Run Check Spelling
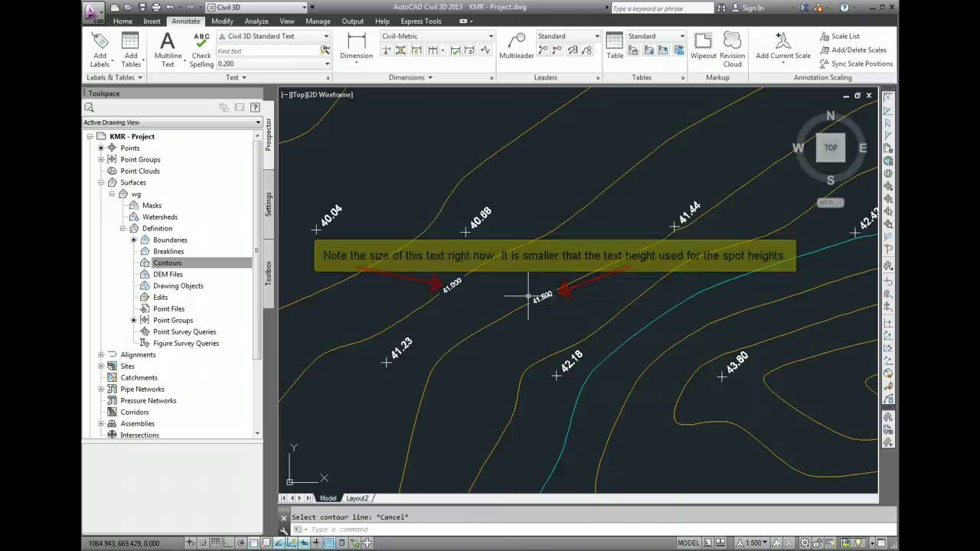Viewport: 980px width, 551px height. 201,50
